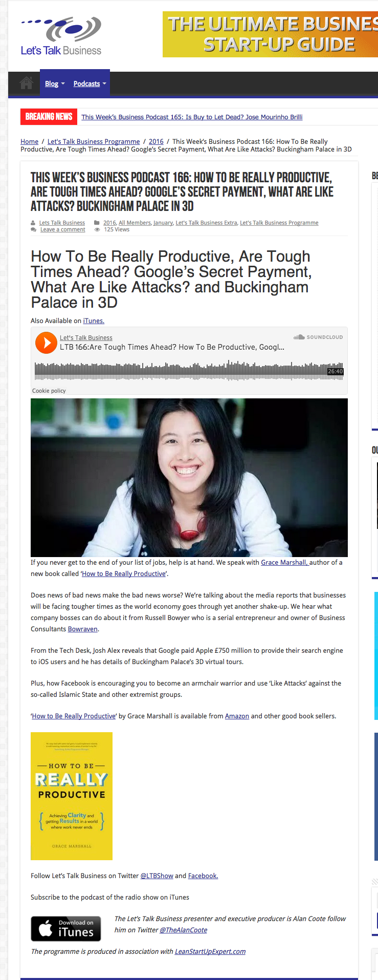Open the Let's Talk Business Programme breadcrumb
The height and width of the screenshot is (980, 378).
pos(94,141)
